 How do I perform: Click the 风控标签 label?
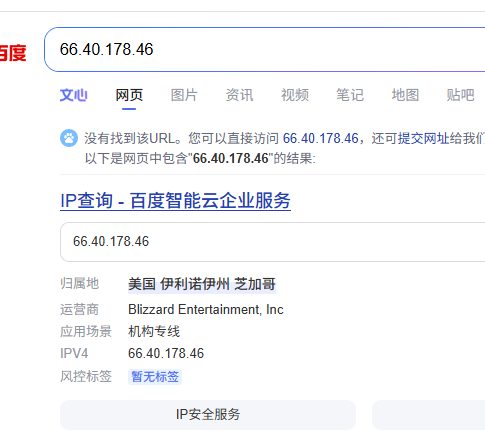86,377
